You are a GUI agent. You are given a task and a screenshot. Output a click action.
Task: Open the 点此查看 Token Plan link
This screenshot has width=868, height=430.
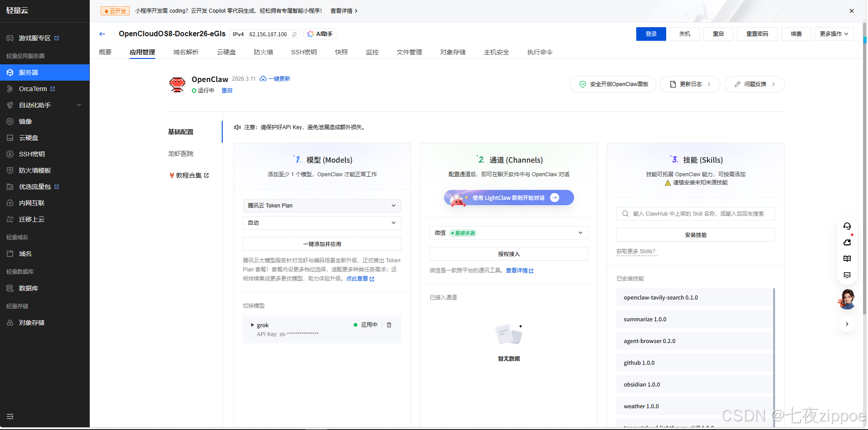(x=360, y=279)
